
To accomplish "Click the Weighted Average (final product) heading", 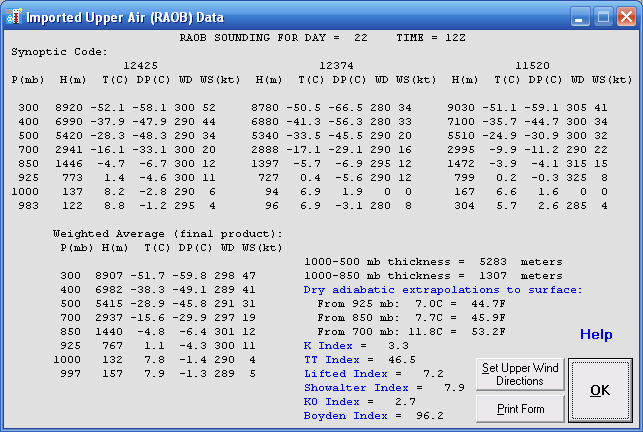I will click(x=167, y=233).
